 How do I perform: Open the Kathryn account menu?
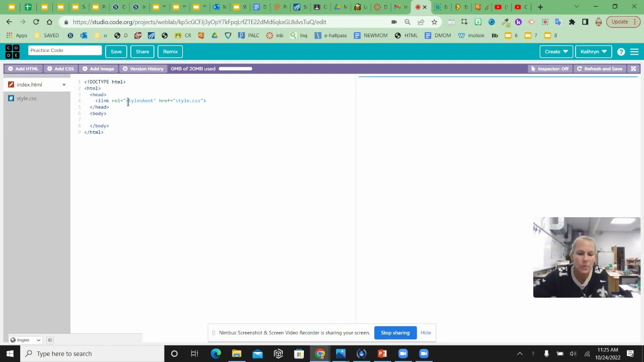(x=594, y=51)
